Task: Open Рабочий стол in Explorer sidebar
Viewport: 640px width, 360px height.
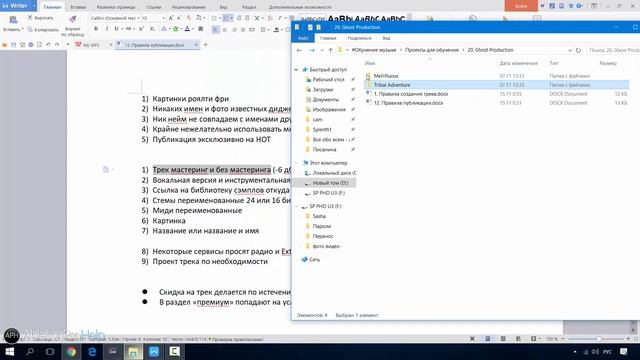Action: tap(329, 80)
